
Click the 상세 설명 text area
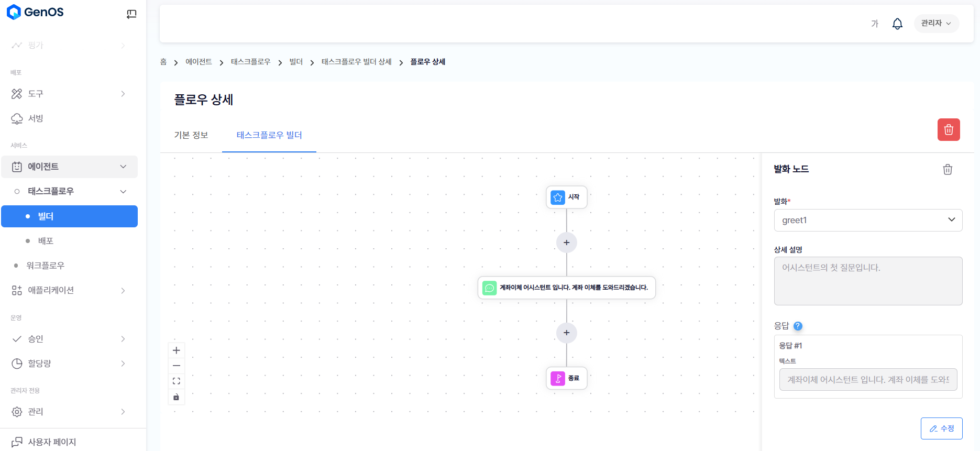[867, 281]
